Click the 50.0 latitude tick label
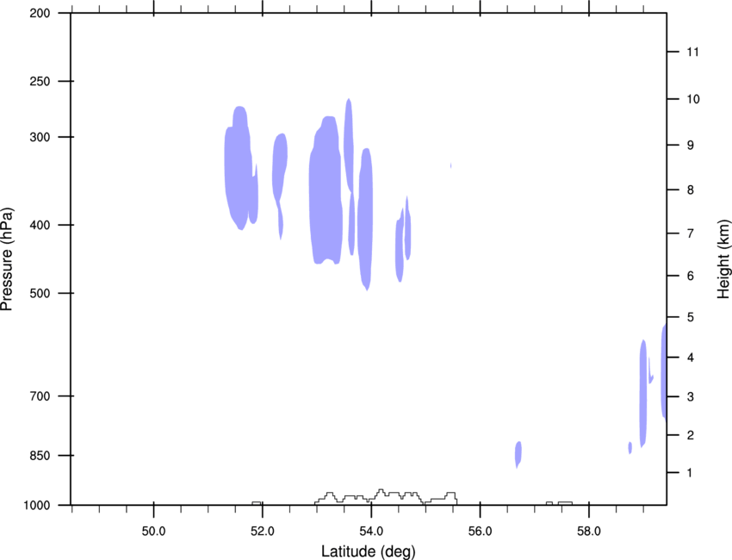The width and height of the screenshot is (732, 560). (x=153, y=532)
